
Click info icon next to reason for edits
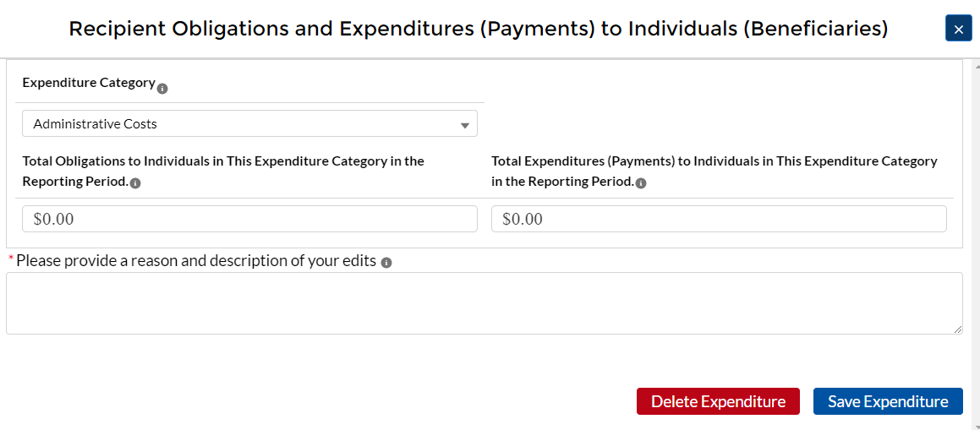386,263
